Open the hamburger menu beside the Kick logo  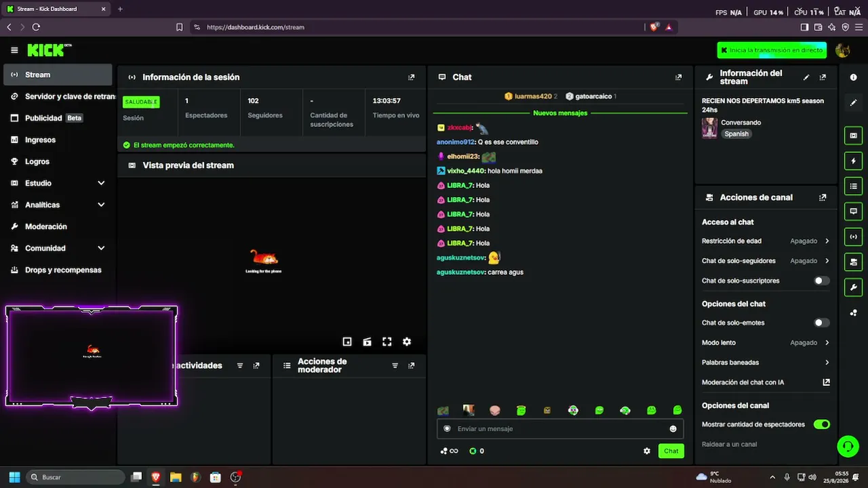(x=14, y=50)
